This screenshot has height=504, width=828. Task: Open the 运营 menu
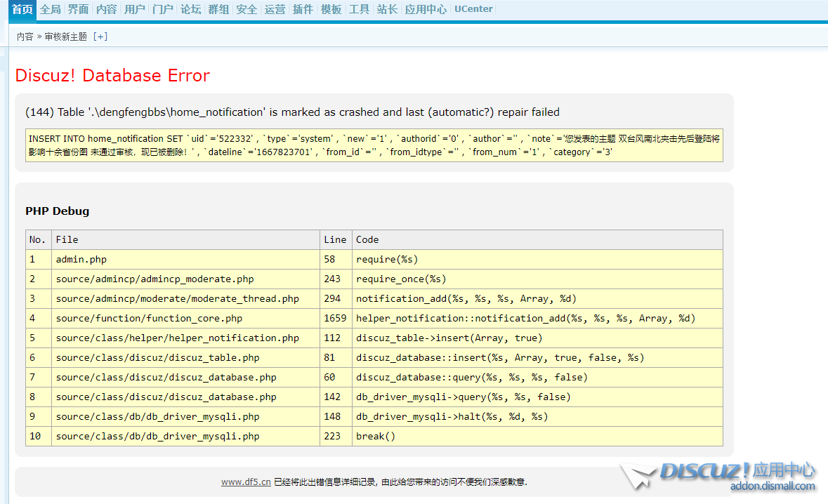click(275, 10)
